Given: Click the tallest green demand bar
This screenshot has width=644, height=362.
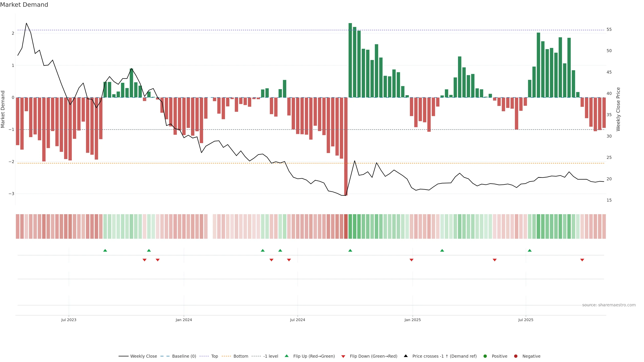Looking at the screenshot, I should coord(350,60).
